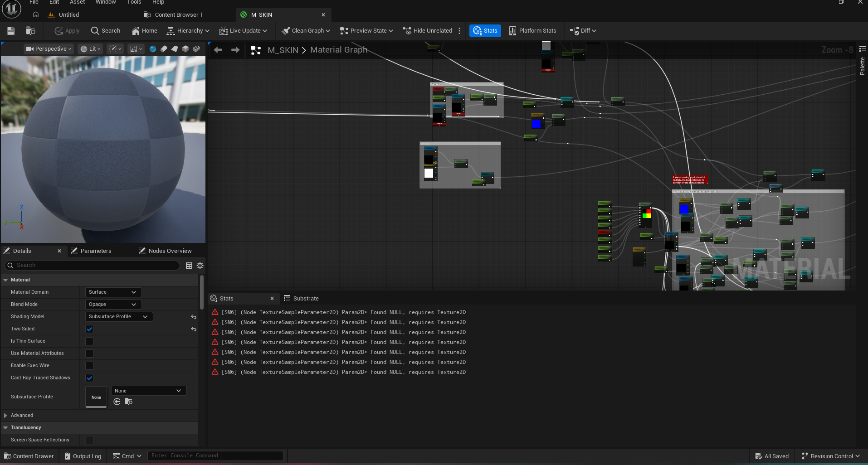The width and height of the screenshot is (868, 465).
Task: Switch to the Substrate tab
Action: pos(305,298)
